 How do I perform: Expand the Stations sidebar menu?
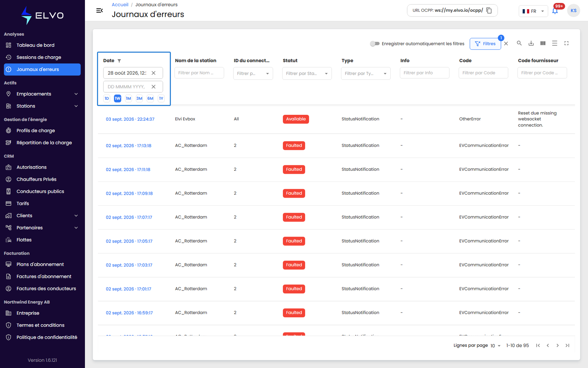pos(42,106)
